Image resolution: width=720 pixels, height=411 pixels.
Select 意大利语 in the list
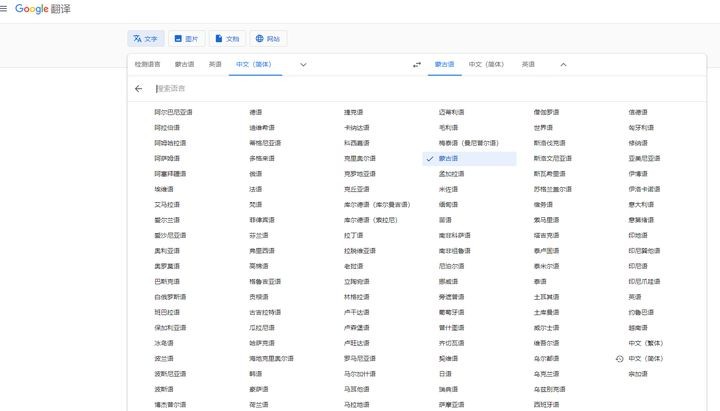[641, 205]
